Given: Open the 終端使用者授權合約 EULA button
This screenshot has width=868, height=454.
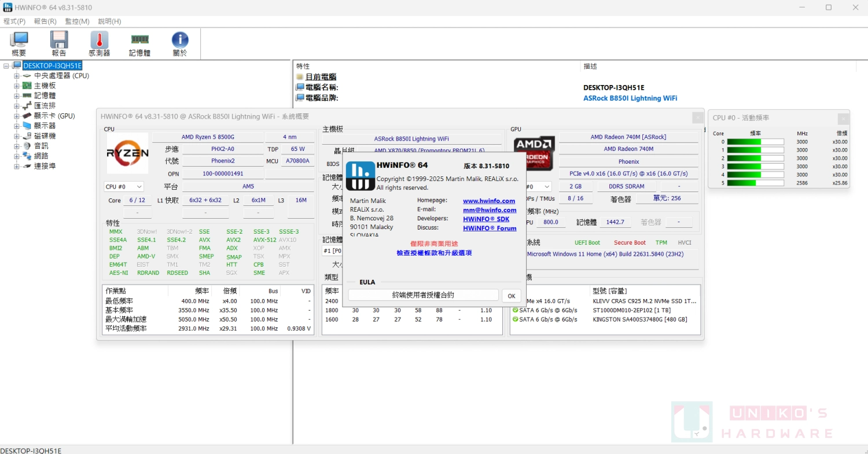Looking at the screenshot, I should pos(423,295).
